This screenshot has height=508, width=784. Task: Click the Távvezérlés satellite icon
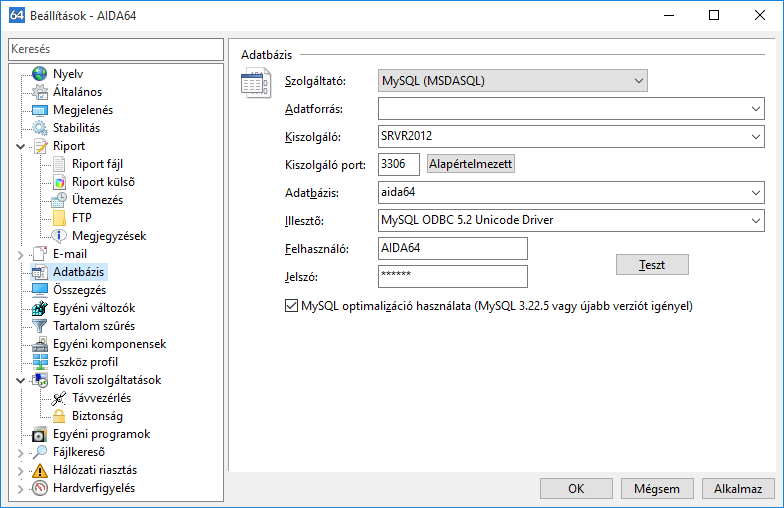(59, 398)
